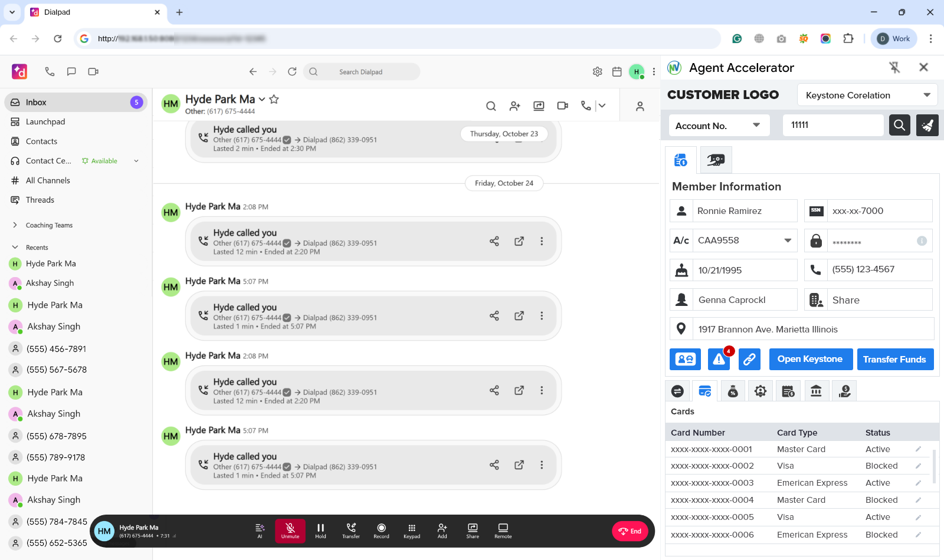The height and width of the screenshot is (560, 944).
Task: Show password info icon next to masked field
Action: [922, 241]
